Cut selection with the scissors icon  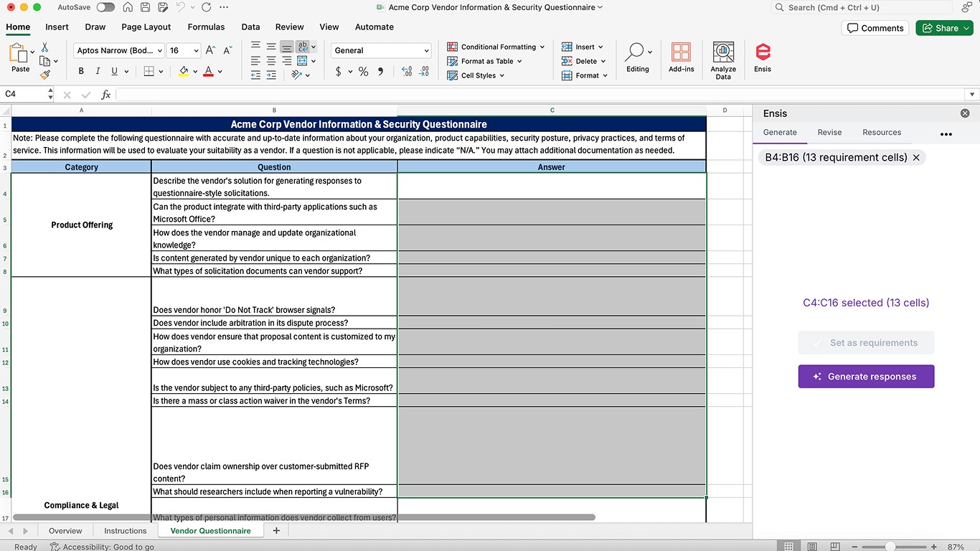coord(44,47)
